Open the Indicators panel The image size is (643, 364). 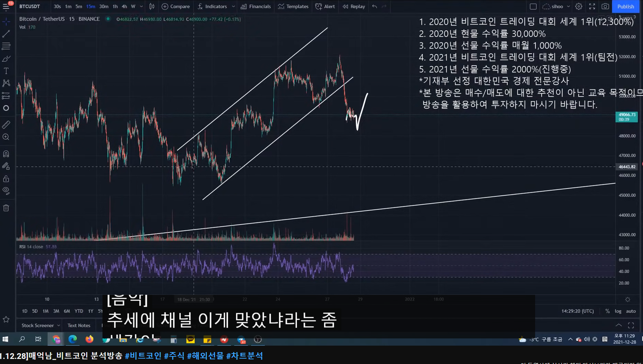tap(213, 6)
